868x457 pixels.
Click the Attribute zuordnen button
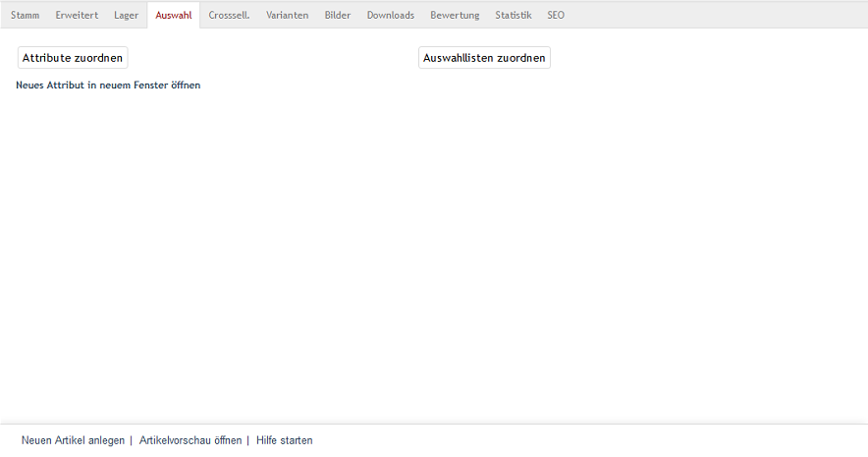(x=73, y=58)
